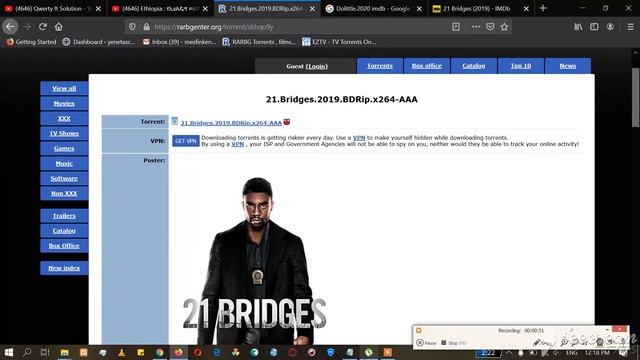640x360 pixels.
Task: Click the GET VPN button
Action: pos(186,141)
